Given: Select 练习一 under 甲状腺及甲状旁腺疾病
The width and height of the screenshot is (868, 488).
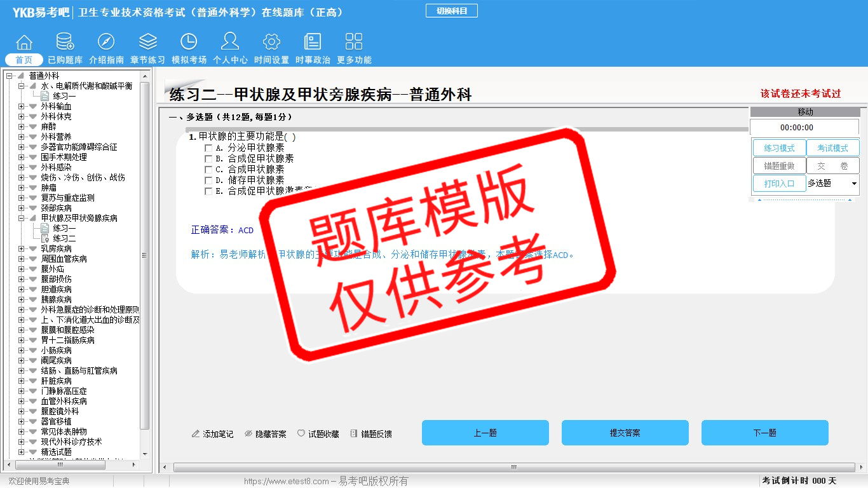Looking at the screenshot, I should pos(64,229).
